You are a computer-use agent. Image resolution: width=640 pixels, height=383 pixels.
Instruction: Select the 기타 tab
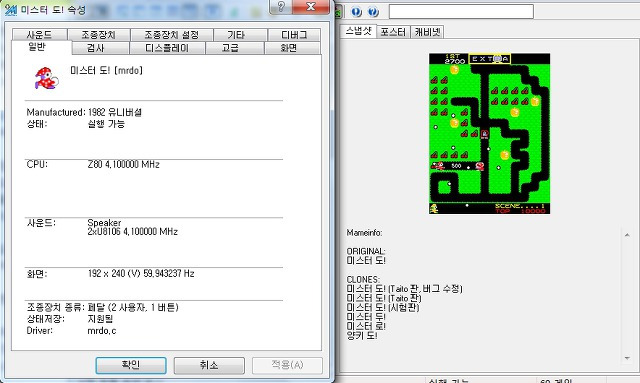[x=240, y=35]
